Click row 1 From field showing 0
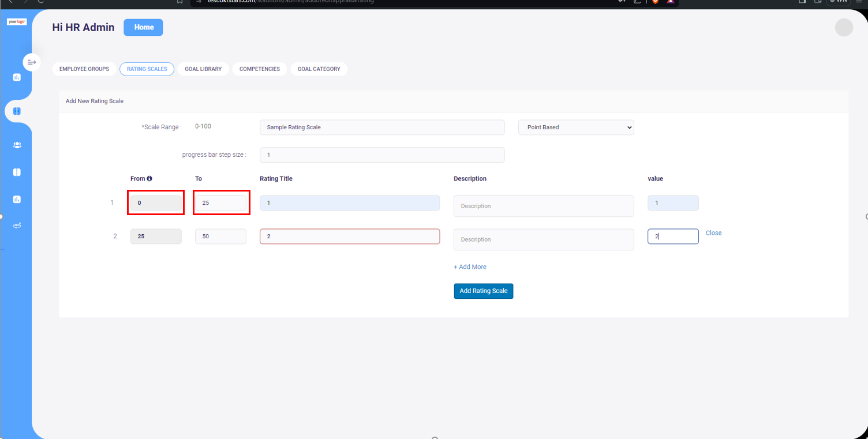 click(156, 203)
